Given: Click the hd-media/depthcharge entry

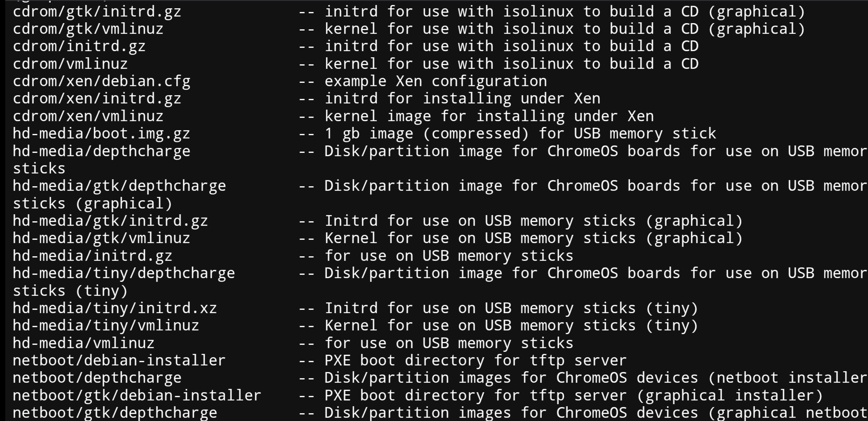Looking at the screenshot, I should (101, 151).
